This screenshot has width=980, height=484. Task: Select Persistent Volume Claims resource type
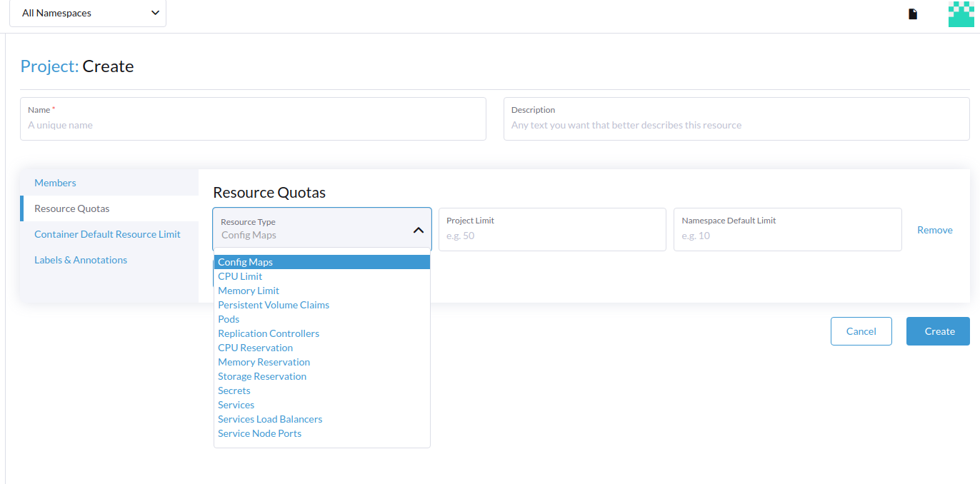pyautogui.click(x=274, y=305)
